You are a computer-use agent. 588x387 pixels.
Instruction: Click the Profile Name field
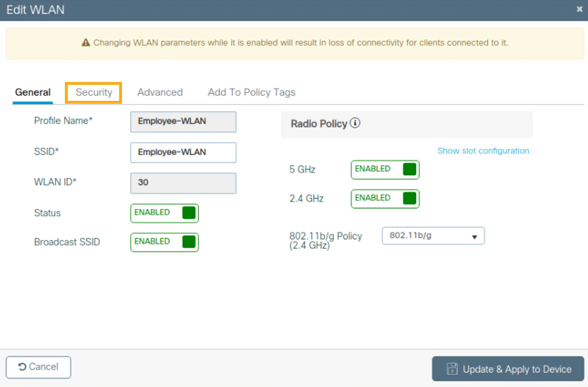[183, 122]
